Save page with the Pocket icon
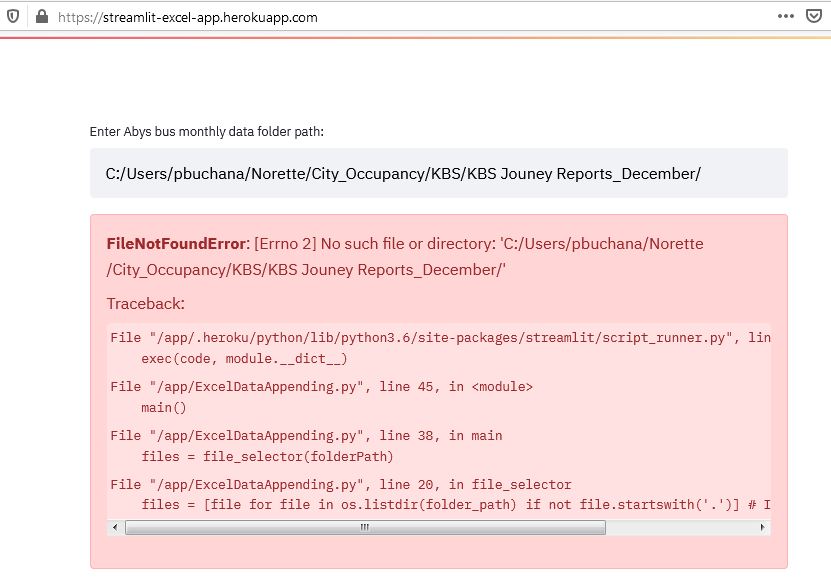Screen dimensions: 831x584 (x=814, y=17)
